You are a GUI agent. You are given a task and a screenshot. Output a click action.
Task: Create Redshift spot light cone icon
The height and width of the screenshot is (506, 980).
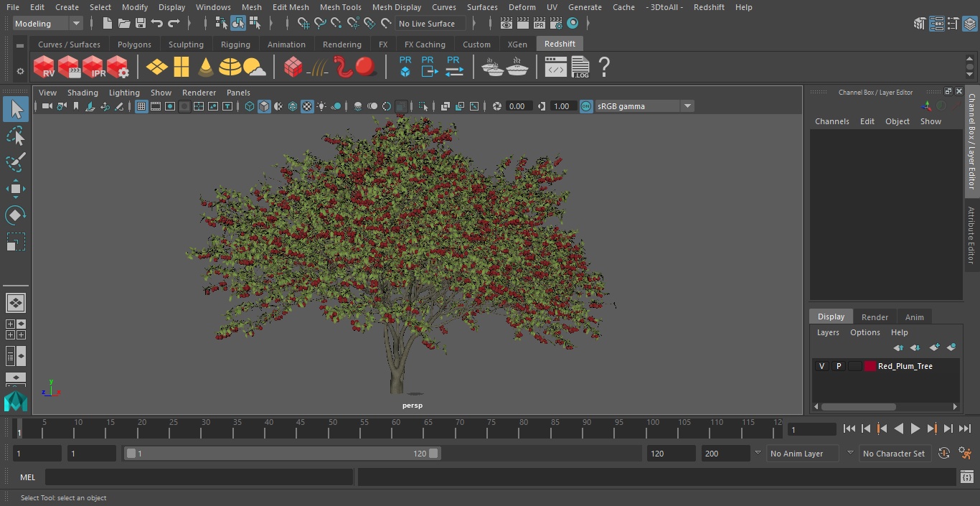pyautogui.click(x=206, y=67)
